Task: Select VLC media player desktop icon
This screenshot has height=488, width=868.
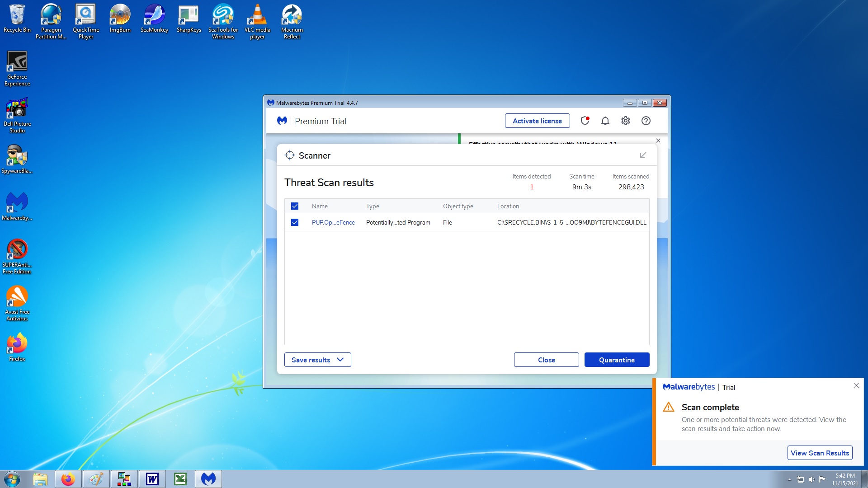Action: (257, 22)
